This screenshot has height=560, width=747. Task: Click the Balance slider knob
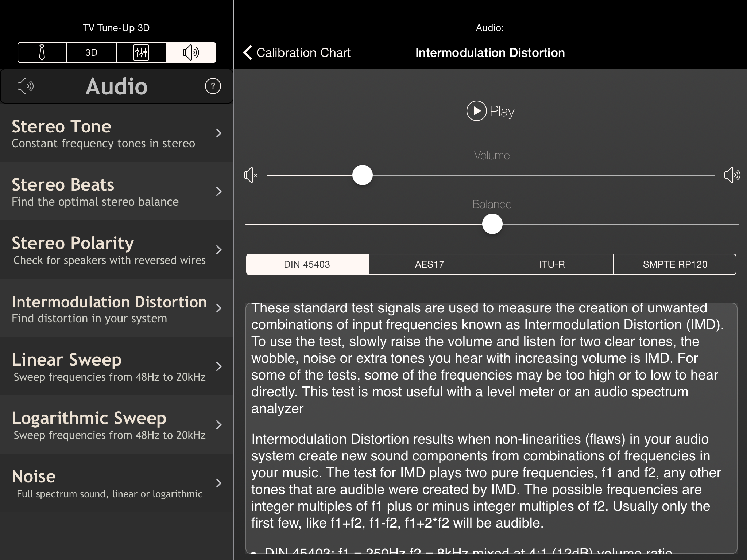tap(492, 224)
